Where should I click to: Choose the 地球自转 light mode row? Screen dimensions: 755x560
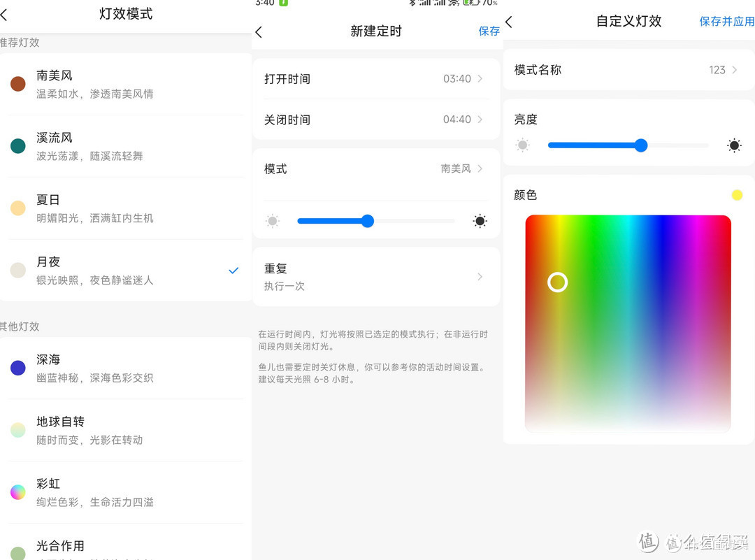click(x=126, y=431)
